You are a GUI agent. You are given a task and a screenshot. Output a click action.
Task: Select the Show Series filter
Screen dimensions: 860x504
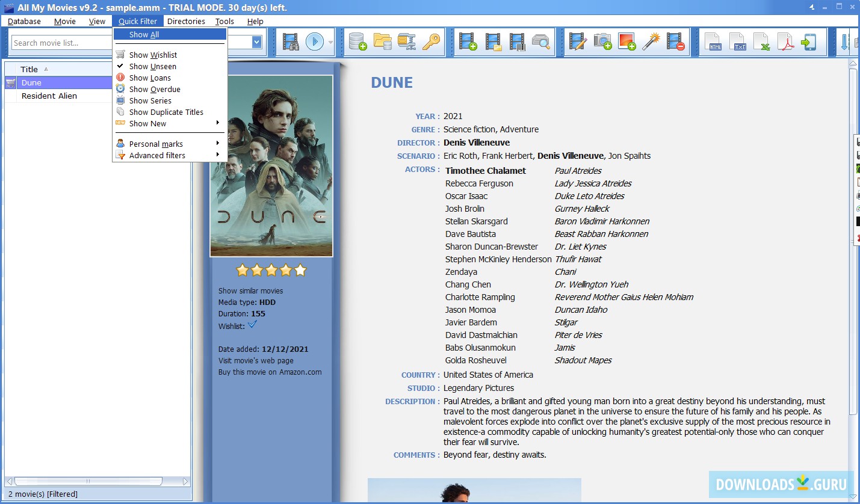[x=170, y=100]
